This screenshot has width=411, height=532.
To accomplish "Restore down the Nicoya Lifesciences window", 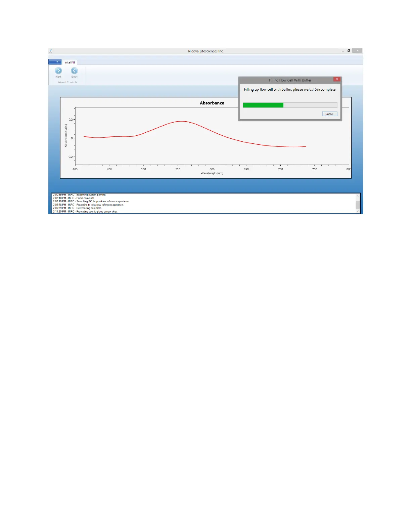I will tap(349, 51).
